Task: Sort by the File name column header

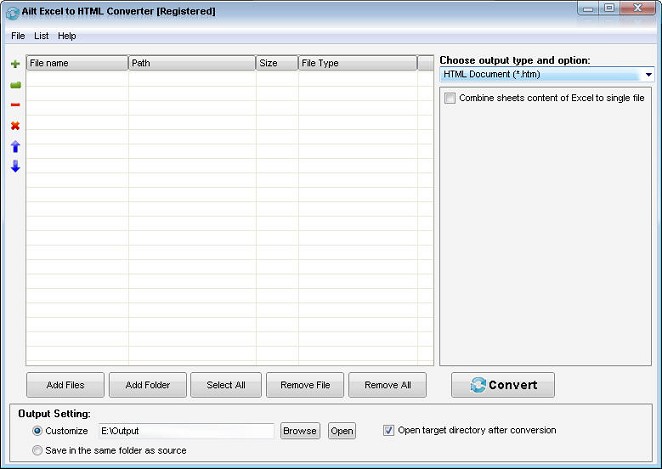Action: click(77, 63)
